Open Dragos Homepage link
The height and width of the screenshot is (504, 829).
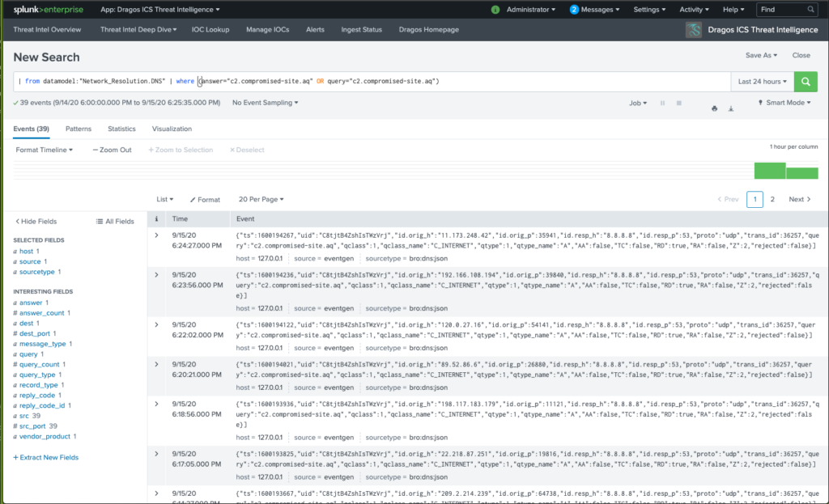pos(429,30)
